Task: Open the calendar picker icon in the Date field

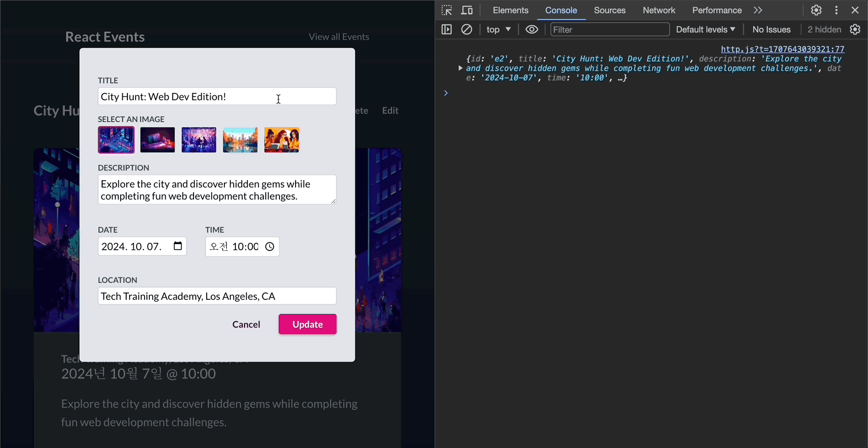Action: tap(178, 246)
